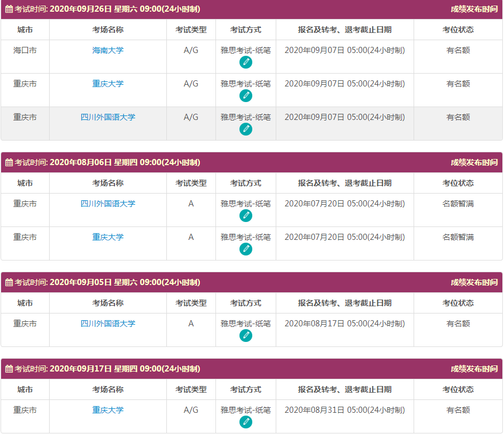Click pencil icon for 四川外国语大学 on 08月06日
The image size is (504, 434).
[x=246, y=216]
